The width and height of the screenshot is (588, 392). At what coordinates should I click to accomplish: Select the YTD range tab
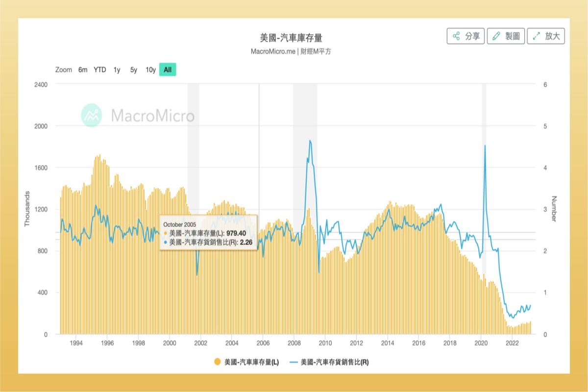[99, 70]
